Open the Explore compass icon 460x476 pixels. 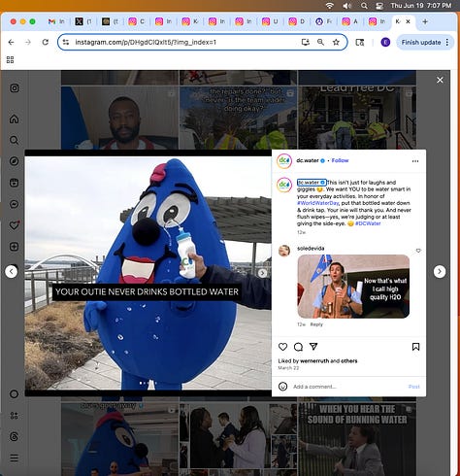14,161
